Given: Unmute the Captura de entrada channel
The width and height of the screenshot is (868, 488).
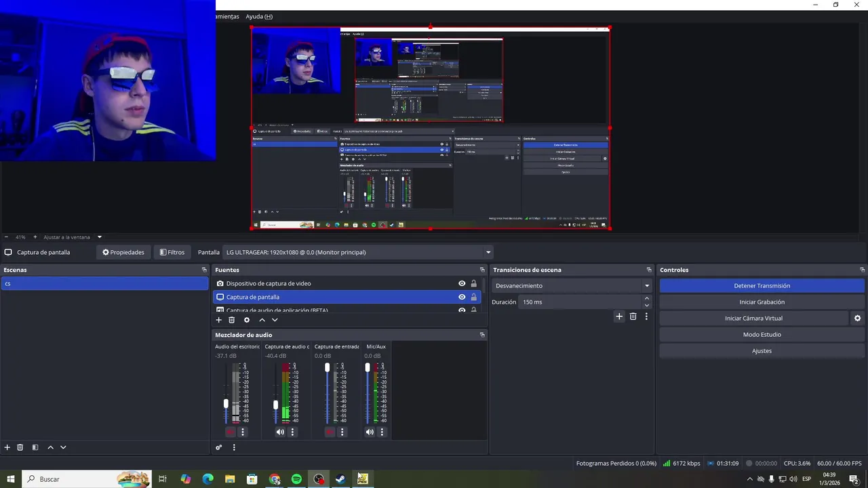Looking at the screenshot, I should [330, 432].
